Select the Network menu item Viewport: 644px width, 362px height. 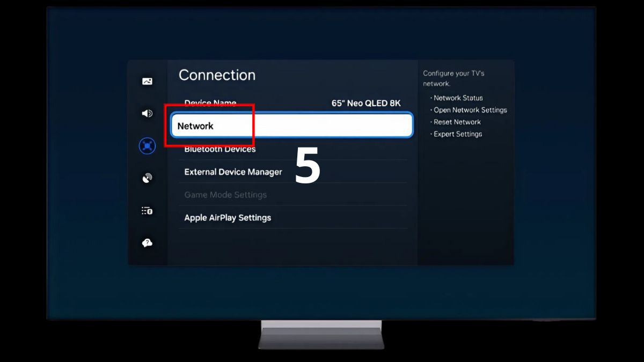292,125
